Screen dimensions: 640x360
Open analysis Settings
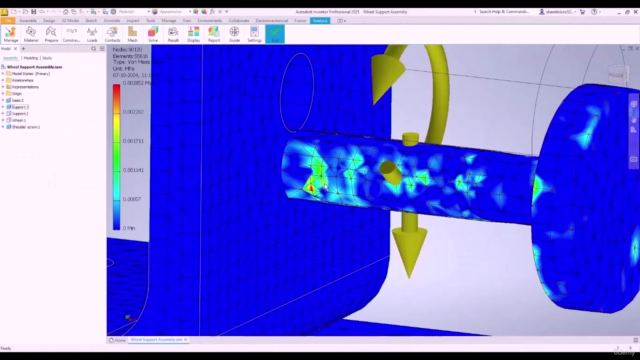(x=254, y=34)
